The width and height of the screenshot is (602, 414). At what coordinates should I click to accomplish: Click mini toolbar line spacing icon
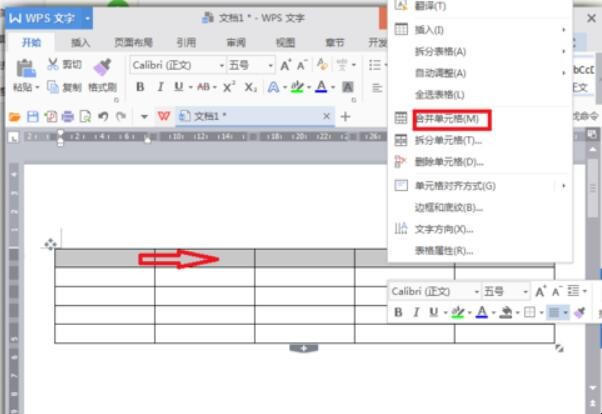573,291
